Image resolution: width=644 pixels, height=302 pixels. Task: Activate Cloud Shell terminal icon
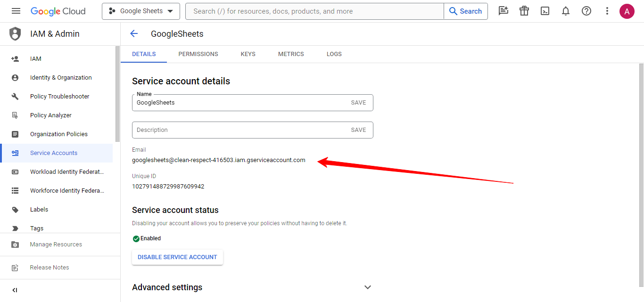tap(545, 11)
